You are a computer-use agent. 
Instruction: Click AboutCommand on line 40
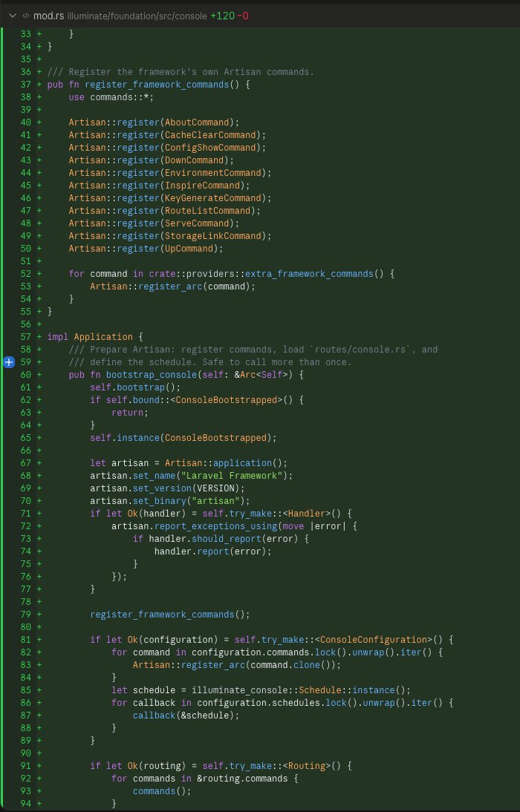(x=197, y=122)
